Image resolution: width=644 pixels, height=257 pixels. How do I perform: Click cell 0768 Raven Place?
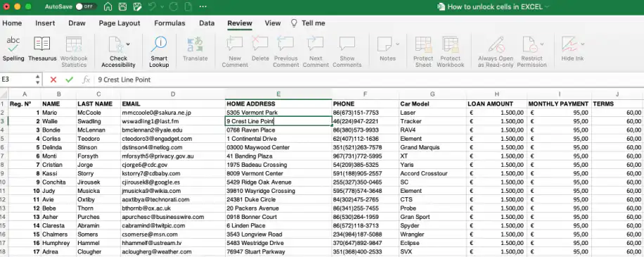[278, 130]
